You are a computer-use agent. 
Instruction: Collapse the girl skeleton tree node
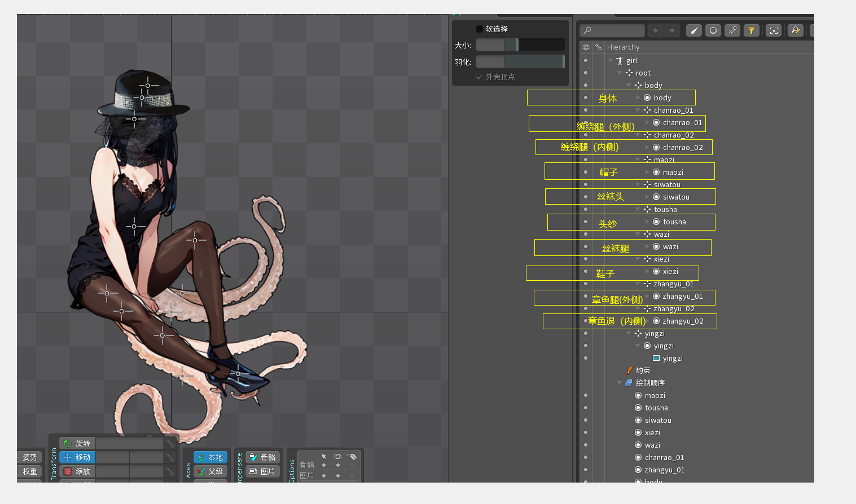(x=611, y=60)
